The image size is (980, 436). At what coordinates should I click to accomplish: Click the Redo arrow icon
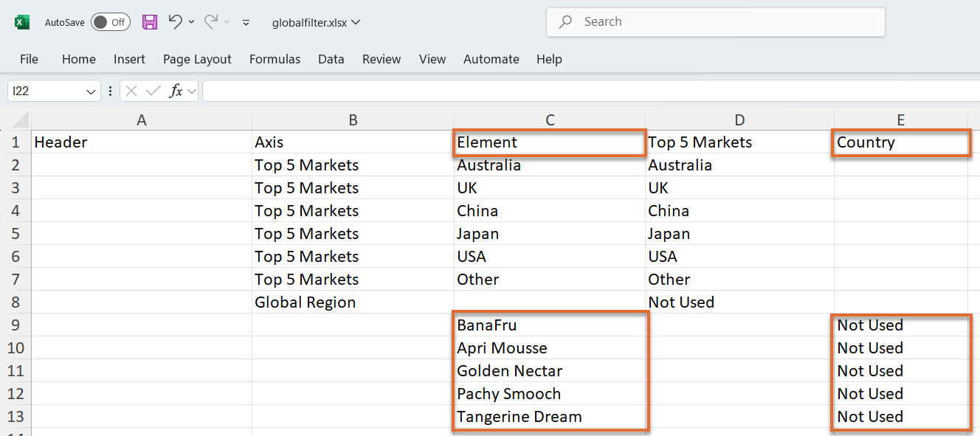click(x=210, y=21)
